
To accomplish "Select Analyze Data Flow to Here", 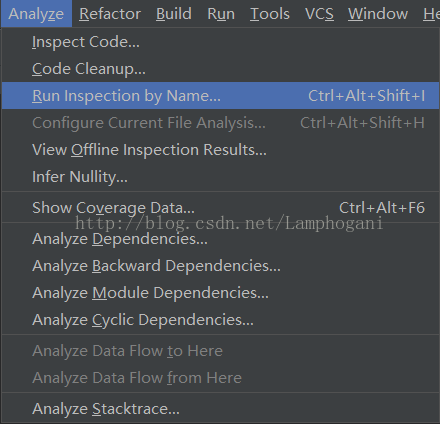I will click(x=220, y=351).
